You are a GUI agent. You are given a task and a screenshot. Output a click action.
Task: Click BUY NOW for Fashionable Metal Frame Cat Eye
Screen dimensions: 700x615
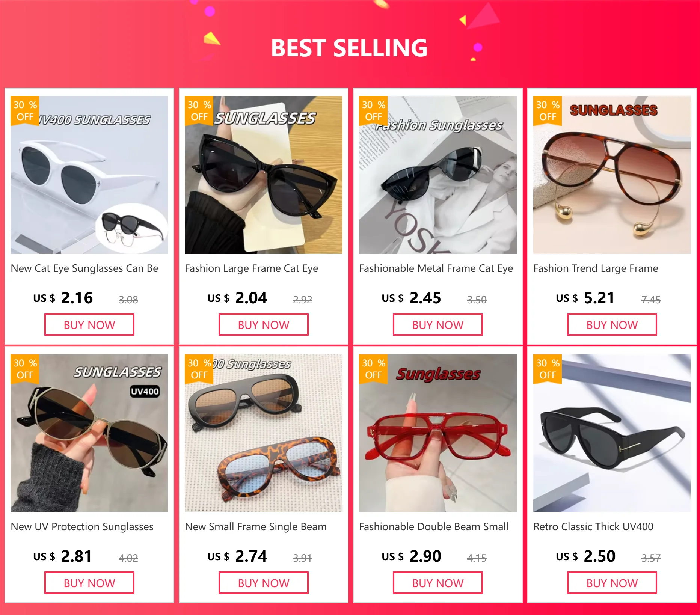pos(438,325)
